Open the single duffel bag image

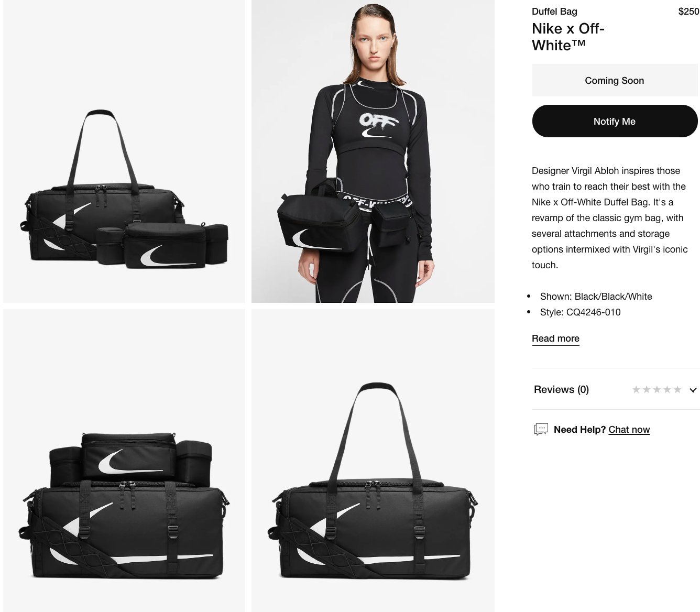coord(373,461)
